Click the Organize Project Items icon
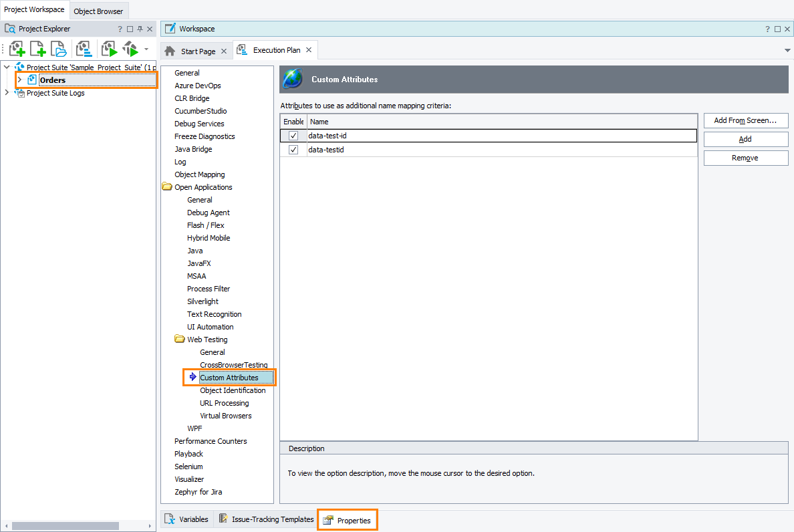794x532 pixels. click(x=84, y=49)
